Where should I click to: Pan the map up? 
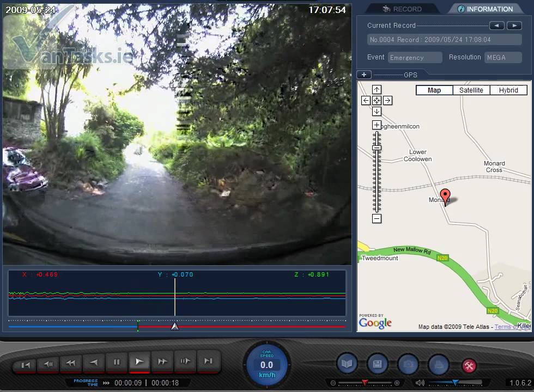coord(377,89)
